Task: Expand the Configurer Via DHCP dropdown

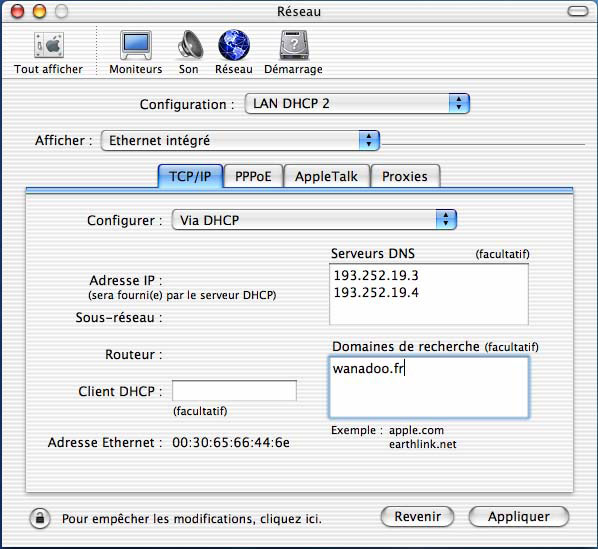Action: coord(314,220)
